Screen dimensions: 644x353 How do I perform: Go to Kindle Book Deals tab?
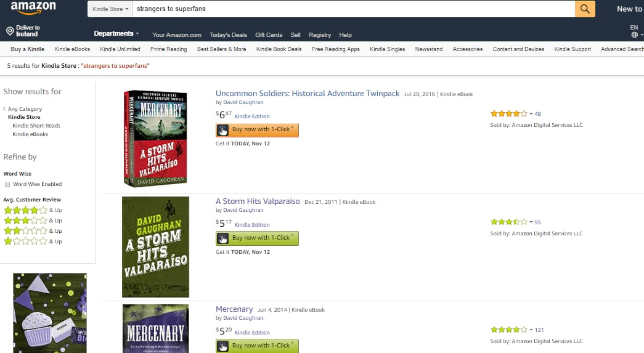[x=279, y=49]
